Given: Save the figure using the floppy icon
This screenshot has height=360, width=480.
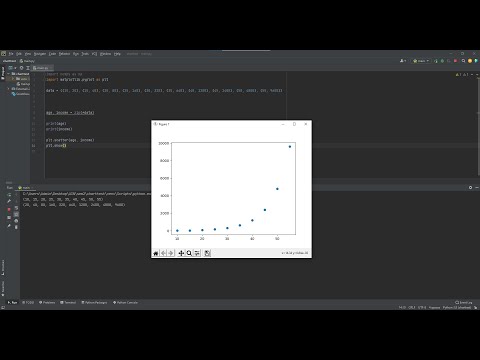Looking at the screenshot, I should [x=207, y=253].
